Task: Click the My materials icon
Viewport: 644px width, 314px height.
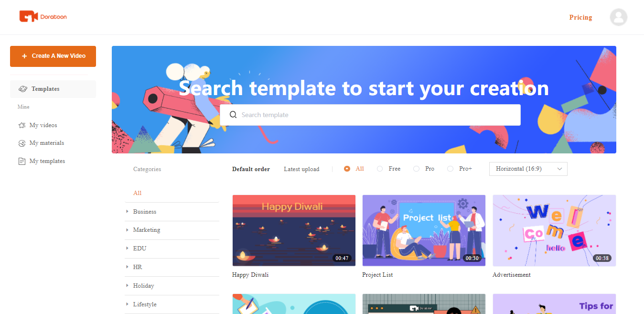Action: 22,143
